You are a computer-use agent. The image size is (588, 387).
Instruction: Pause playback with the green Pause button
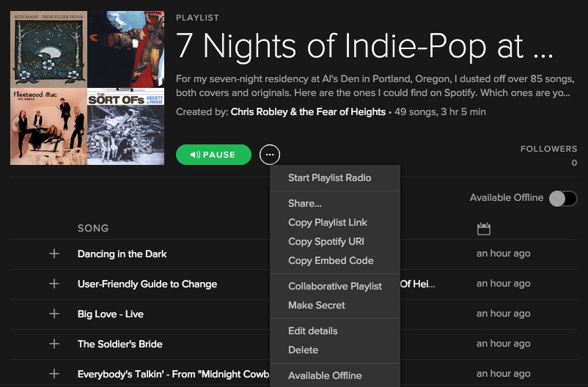pos(213,155)
